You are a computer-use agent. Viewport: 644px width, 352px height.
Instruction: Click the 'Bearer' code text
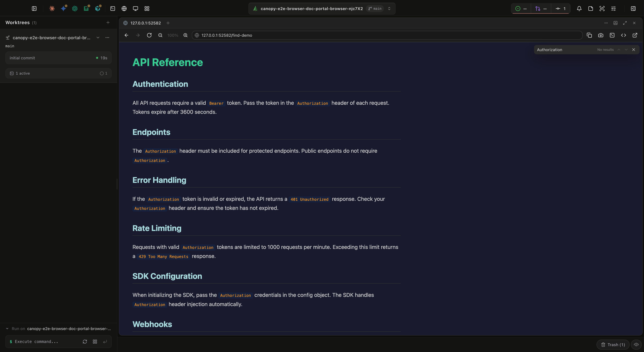216,103
